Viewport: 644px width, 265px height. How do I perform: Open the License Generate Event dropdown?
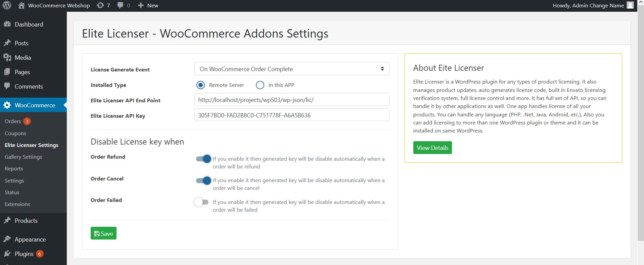(x=291, y=69)
